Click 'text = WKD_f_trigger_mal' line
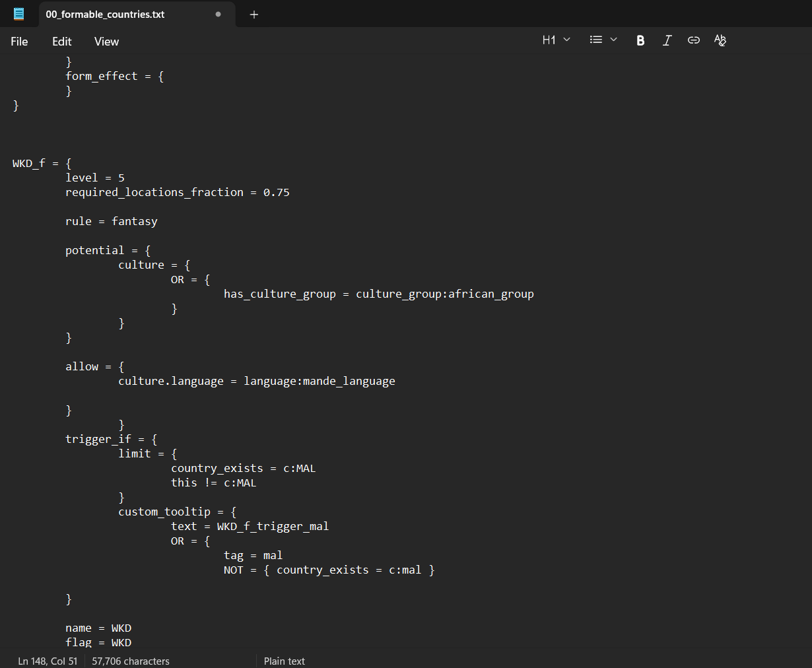The width and height of the screenshot is (812, 668). click(250, 526)
